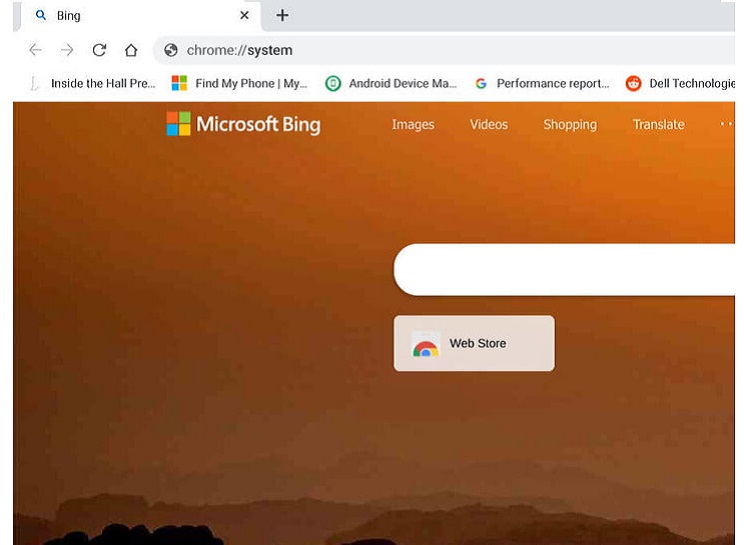The height and width of the screenshot is (545, 750).
Task: Open the Find My Phone bookmark
Action: [240, 84]
